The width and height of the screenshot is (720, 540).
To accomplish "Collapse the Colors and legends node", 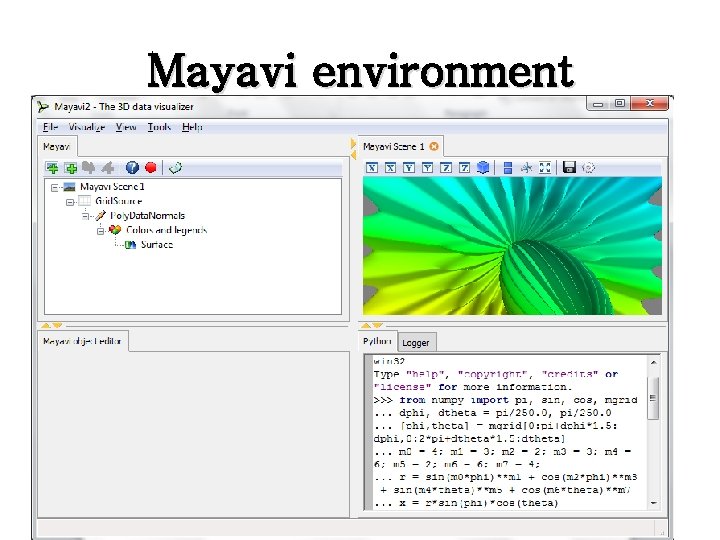I will click(x=101, y=231).
